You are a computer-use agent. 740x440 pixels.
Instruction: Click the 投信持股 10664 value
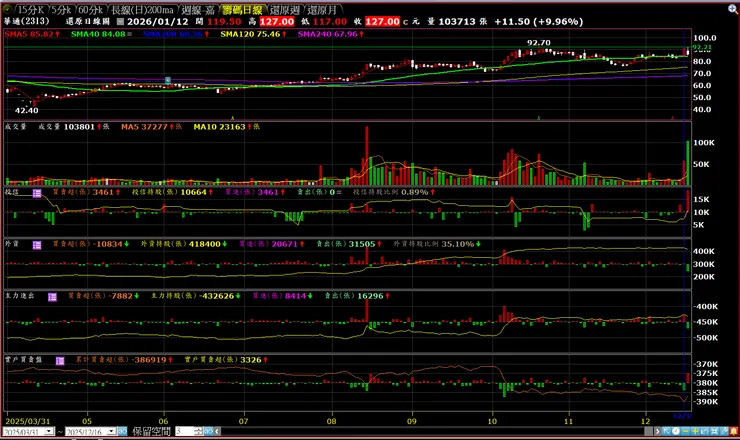tap(193, 192)
